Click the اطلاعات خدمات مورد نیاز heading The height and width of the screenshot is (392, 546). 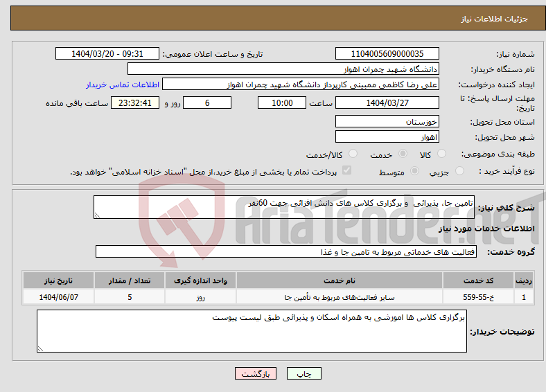tap(486, 229)
